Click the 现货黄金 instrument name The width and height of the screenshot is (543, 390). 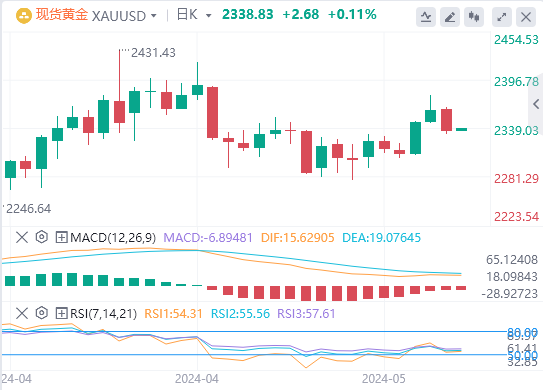tap(62, 15)
